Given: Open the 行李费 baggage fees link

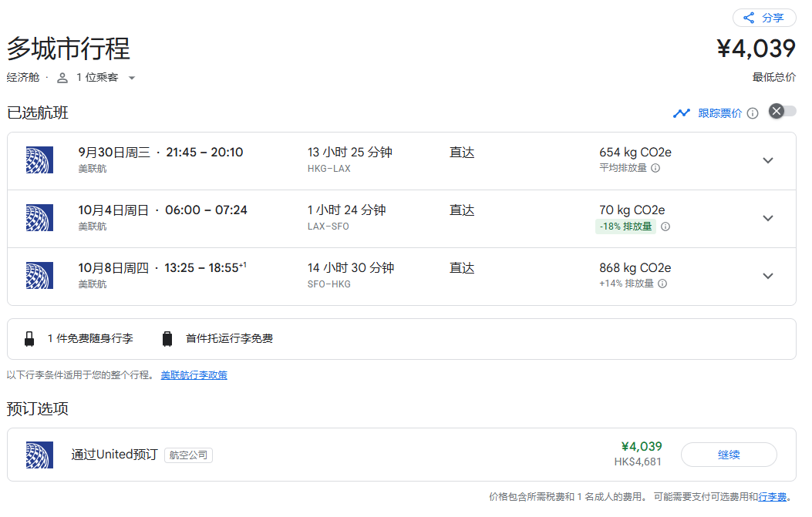Looking at the screenshot, I should pyautogui.click(x=772, y=497).
